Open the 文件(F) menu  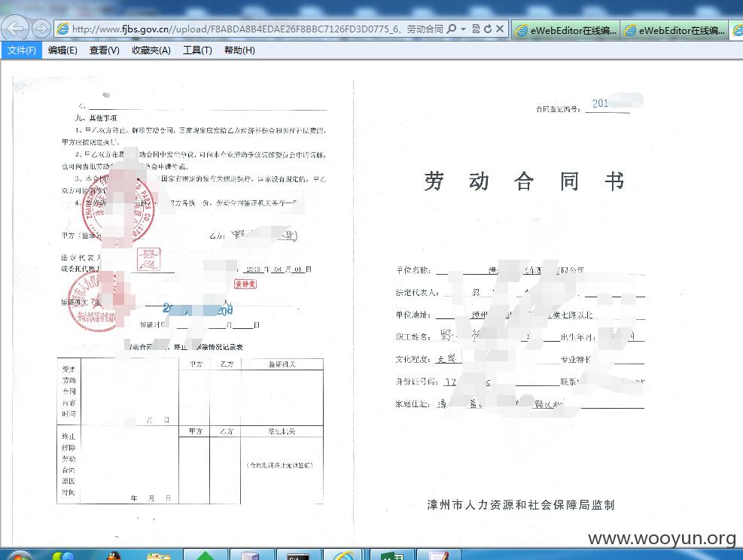click(21, 50)
